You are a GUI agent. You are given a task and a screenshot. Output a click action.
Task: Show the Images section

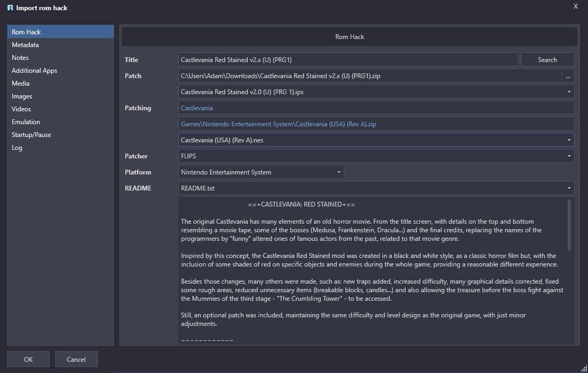click(x=61, y=96)
